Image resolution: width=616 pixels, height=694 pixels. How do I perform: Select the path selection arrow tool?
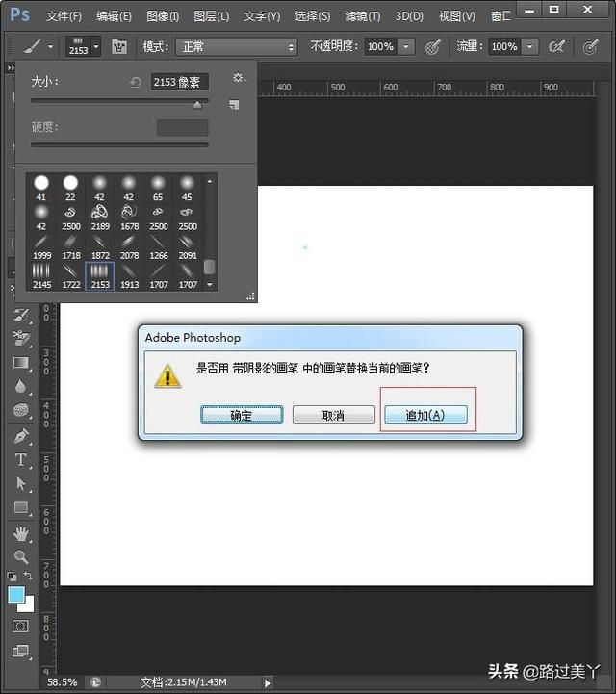tap(21, 483)
